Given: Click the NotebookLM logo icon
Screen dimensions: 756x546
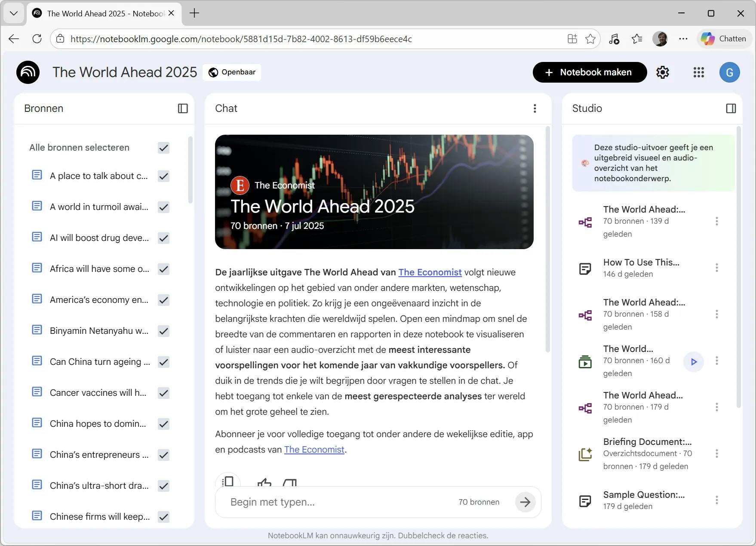Looking at the screenshot, I should tap(28, 72).
